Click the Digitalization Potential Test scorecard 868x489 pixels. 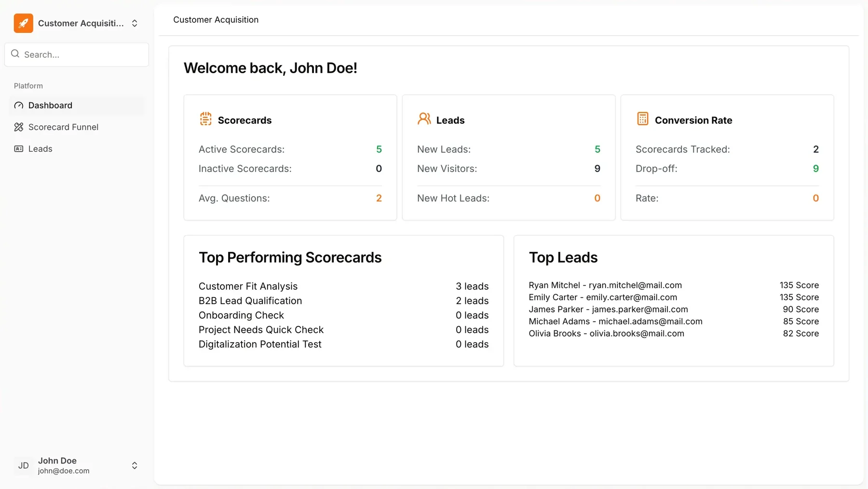343,344
